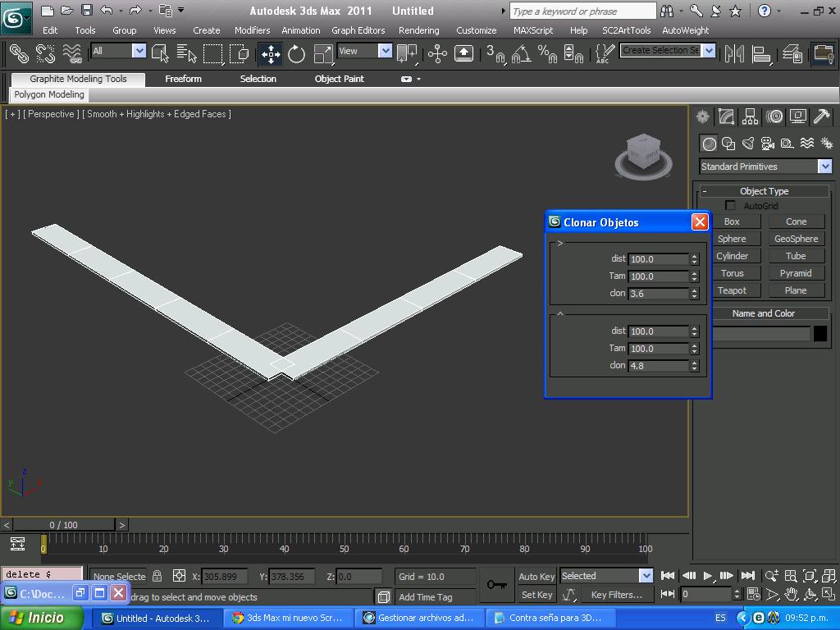Activate Select and Rotate tool

tap(296, 53)
